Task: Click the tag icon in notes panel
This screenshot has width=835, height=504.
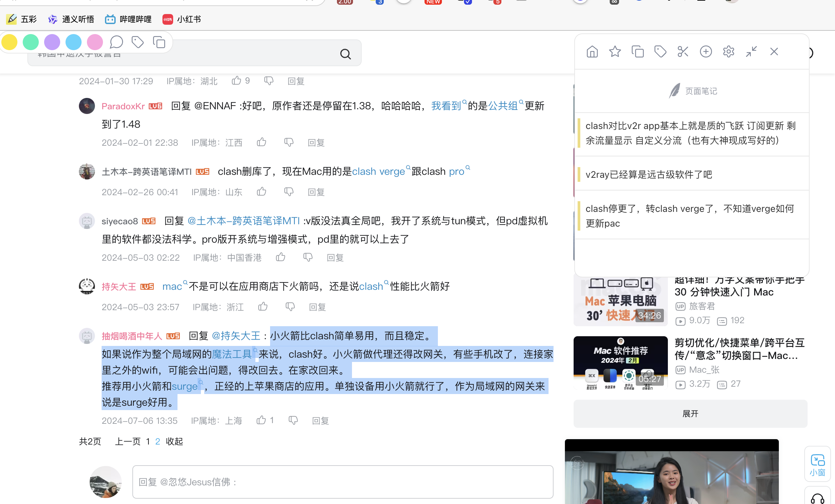Action: (660, 52)
